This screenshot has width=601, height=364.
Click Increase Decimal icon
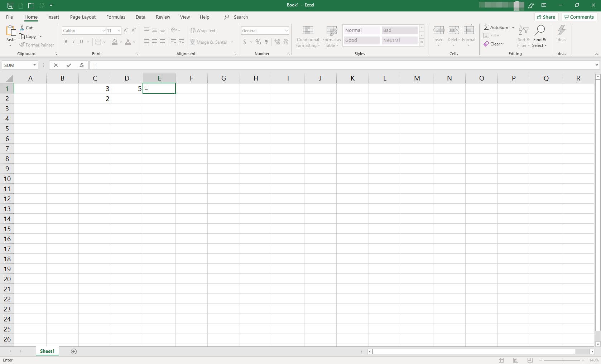click(x=277, y=42)
